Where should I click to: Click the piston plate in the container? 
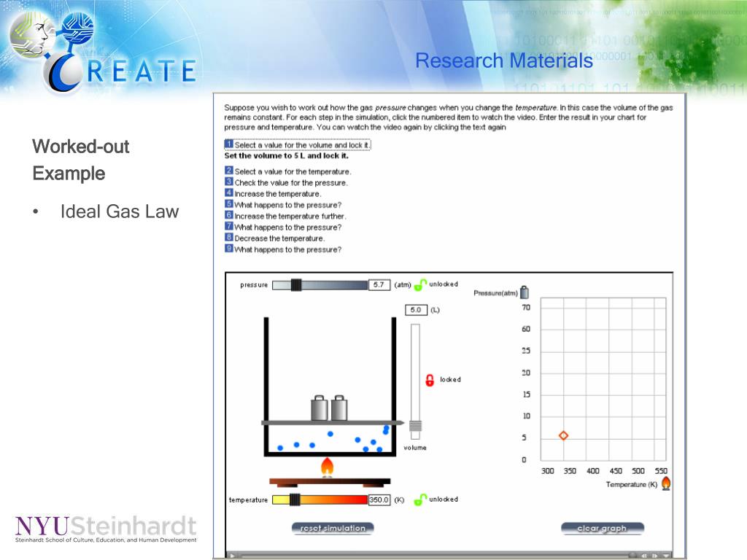tap(333, 423)
